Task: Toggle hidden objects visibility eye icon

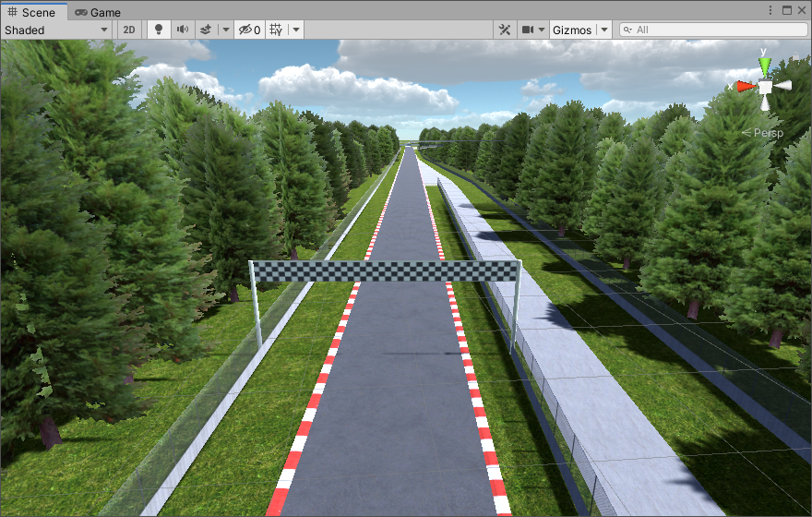Action: pyautogui.click(x=249, y=30)
